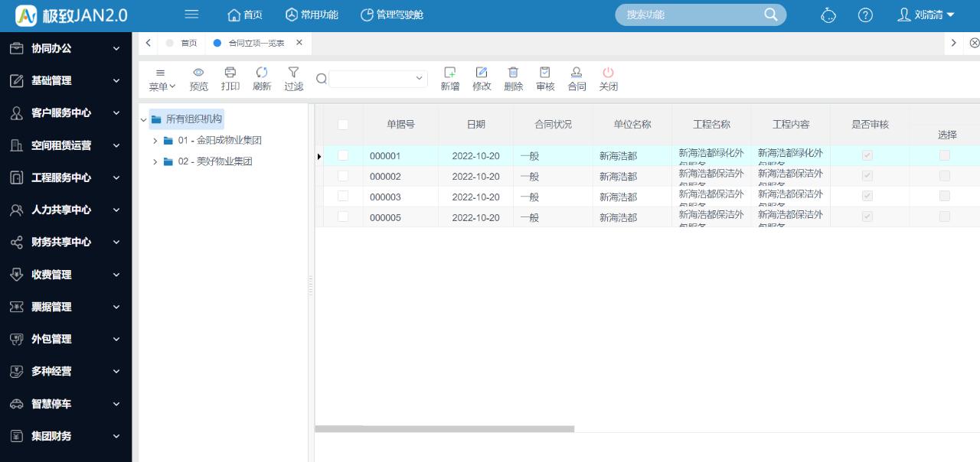Click the 新增 add record icon

(x=450, y=73)
